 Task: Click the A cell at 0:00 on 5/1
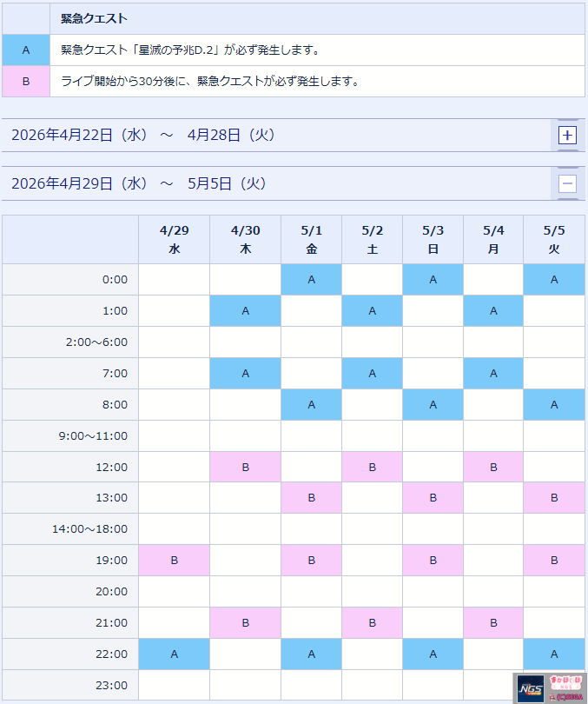(x=311, y=280)
